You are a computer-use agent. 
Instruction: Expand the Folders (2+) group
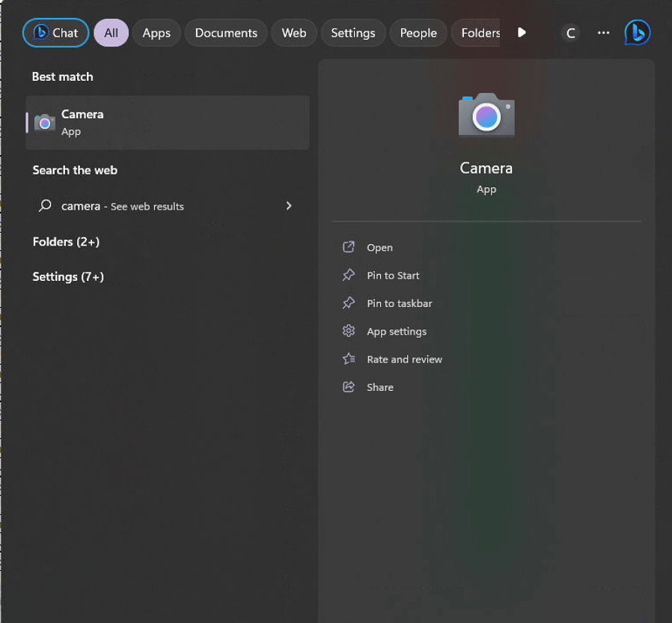tap(66, 242)
